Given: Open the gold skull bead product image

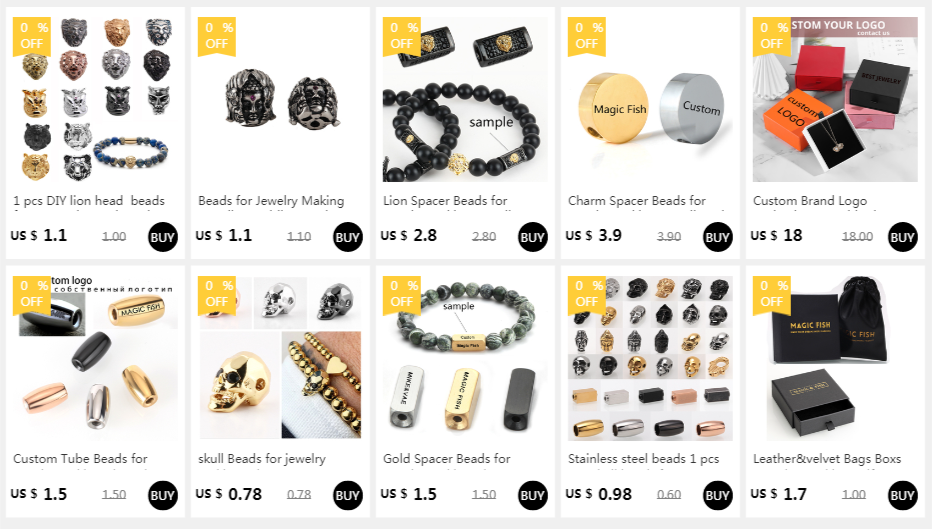Looking at the screenshot, I should point(281,358).
